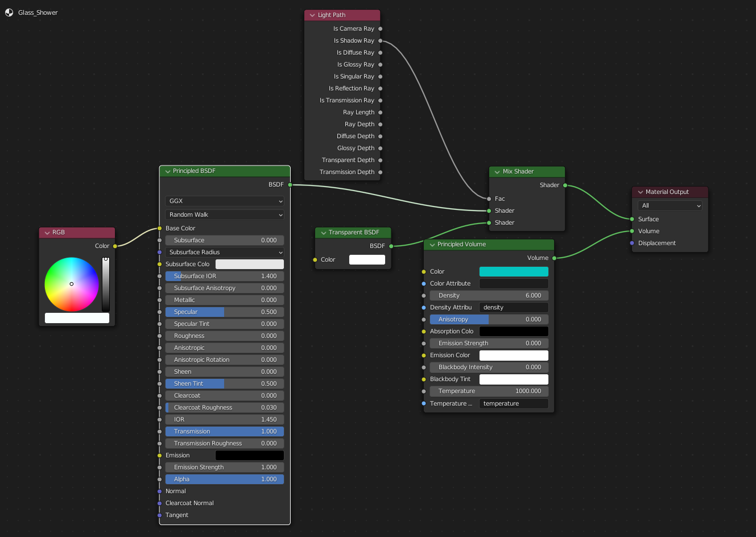Image resolution: width=756 pixels, height=537 pixels.
Task: Click the Principled BSDF output socket
Action: [290, 185]
